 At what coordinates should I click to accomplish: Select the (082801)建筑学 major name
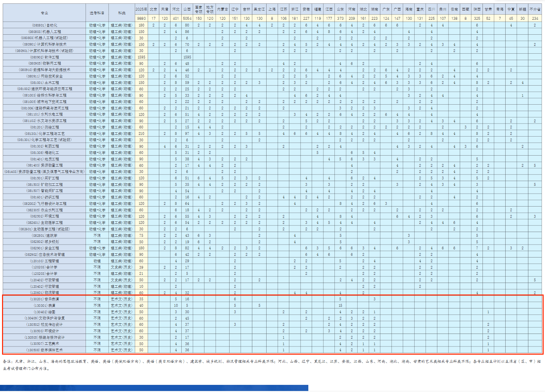(44, 235)
